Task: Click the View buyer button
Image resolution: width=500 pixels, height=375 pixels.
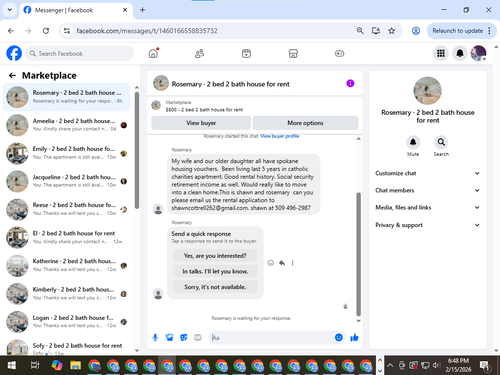Action: [x=201, y=123]
